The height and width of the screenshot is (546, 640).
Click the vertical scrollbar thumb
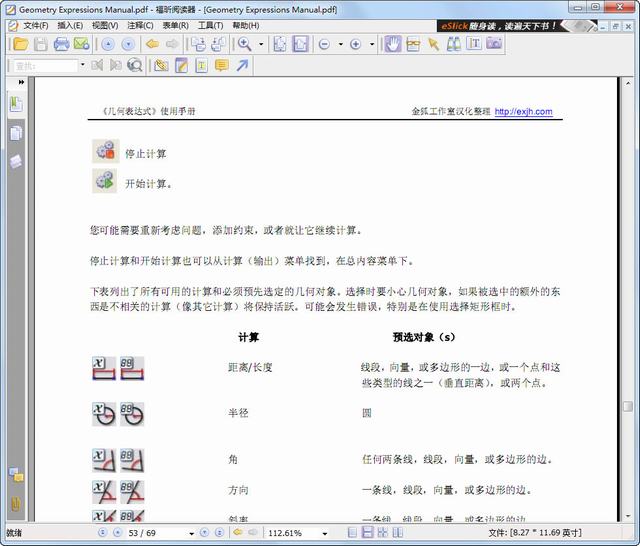(628, 406)
